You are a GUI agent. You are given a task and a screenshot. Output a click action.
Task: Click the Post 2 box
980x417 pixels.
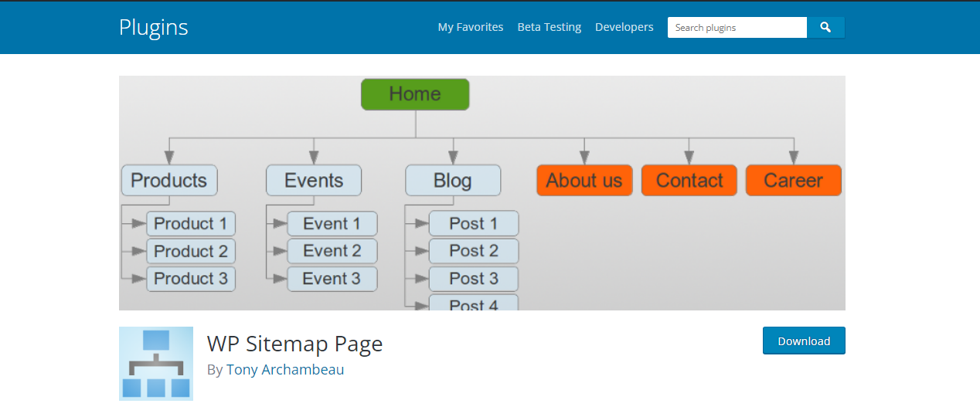point(474,251)
